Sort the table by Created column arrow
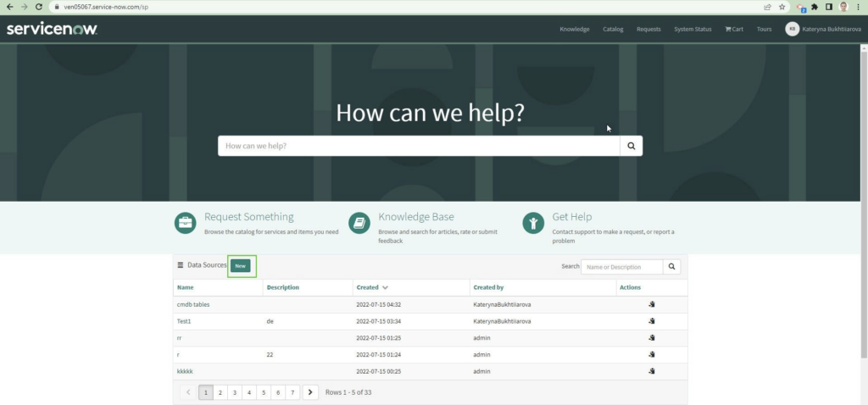The width and height of the screenshot is (868, 405). (386, 288)
